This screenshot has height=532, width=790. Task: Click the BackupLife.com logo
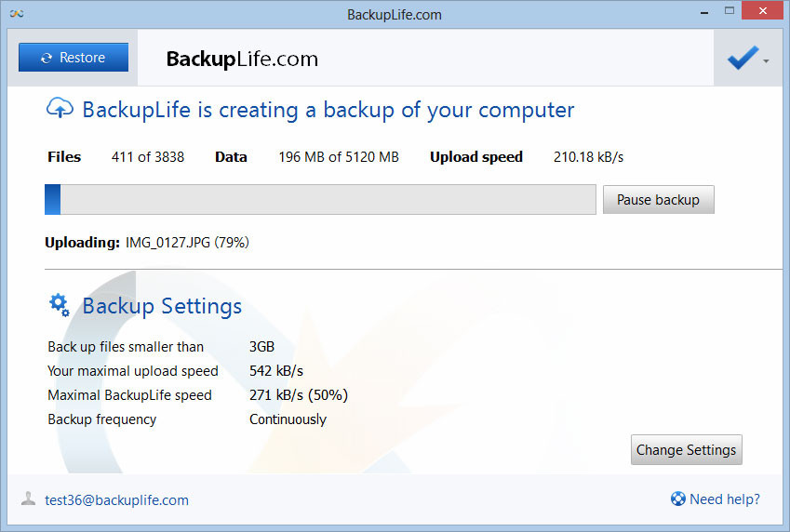pyautogui.click(x=242, y=59)
